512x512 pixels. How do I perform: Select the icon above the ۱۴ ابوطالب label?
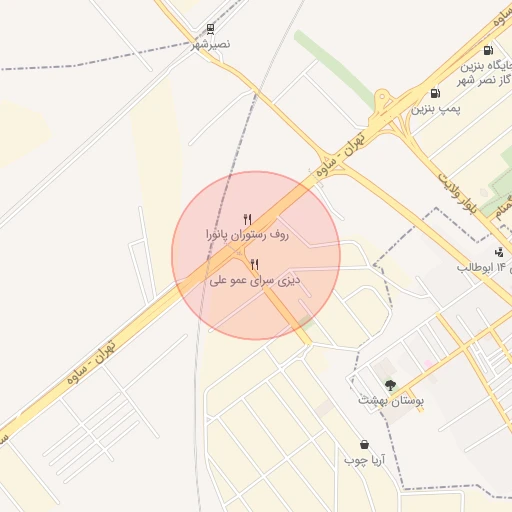(499, 252)
